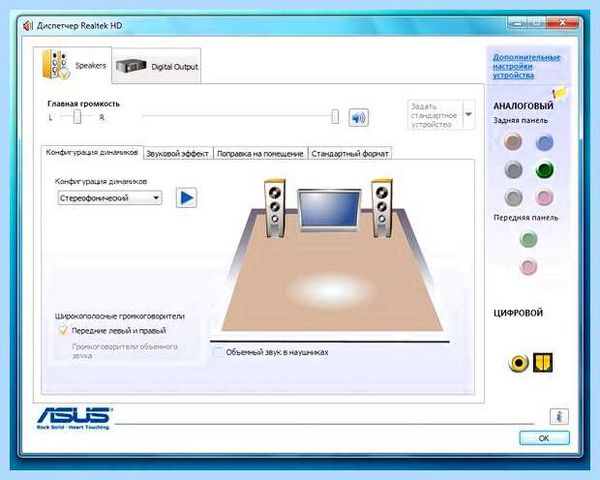Click the green front panel jack
The width and height of the screenshot is (600, 480).
pyautogui.click(x=528, y=239)
